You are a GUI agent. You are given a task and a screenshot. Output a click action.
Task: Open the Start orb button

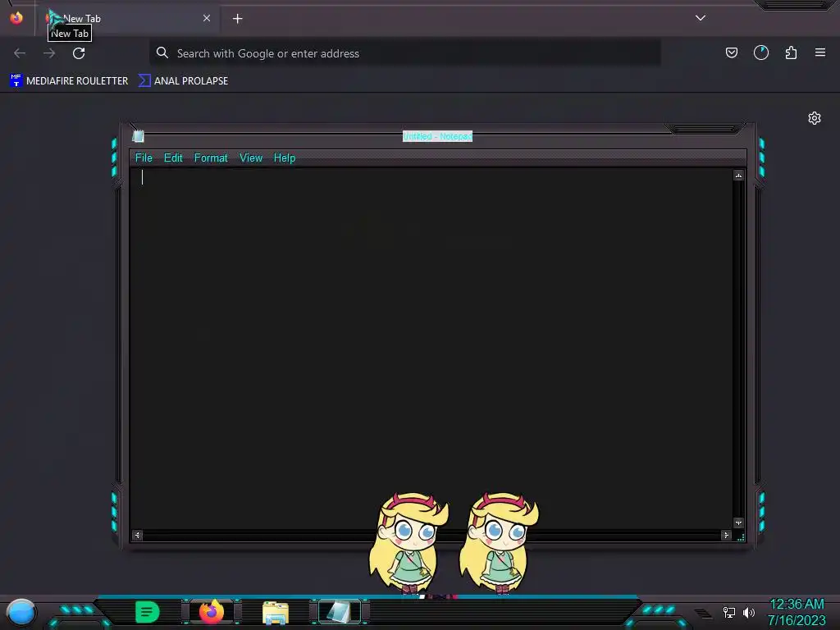click(x=21, y=612)
